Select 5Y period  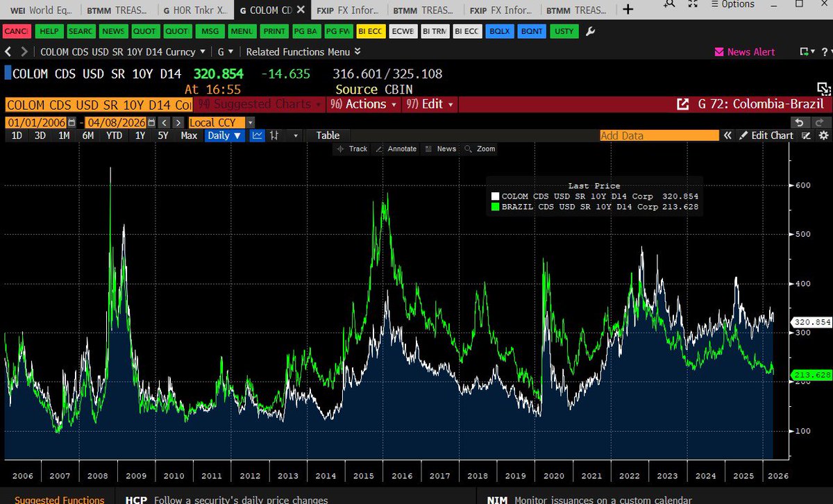click(163, 135)
